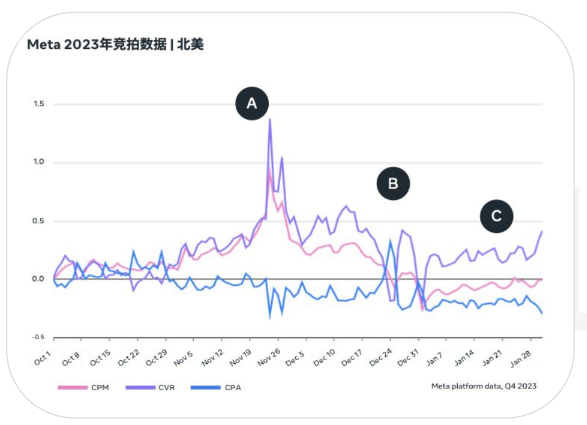Click the Nov 5 x-axis label
The height and width of the screenshot is (425, 587).
click(183, 358)
